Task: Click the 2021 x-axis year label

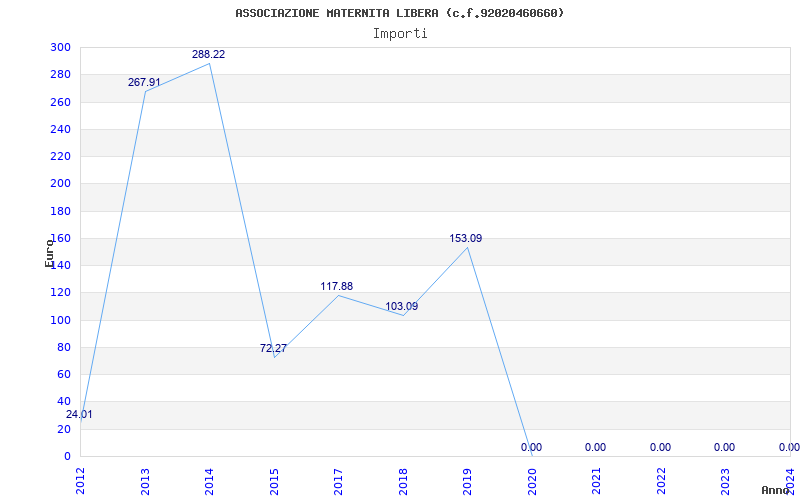Action: pyautogui.click(x=597, y=481)
